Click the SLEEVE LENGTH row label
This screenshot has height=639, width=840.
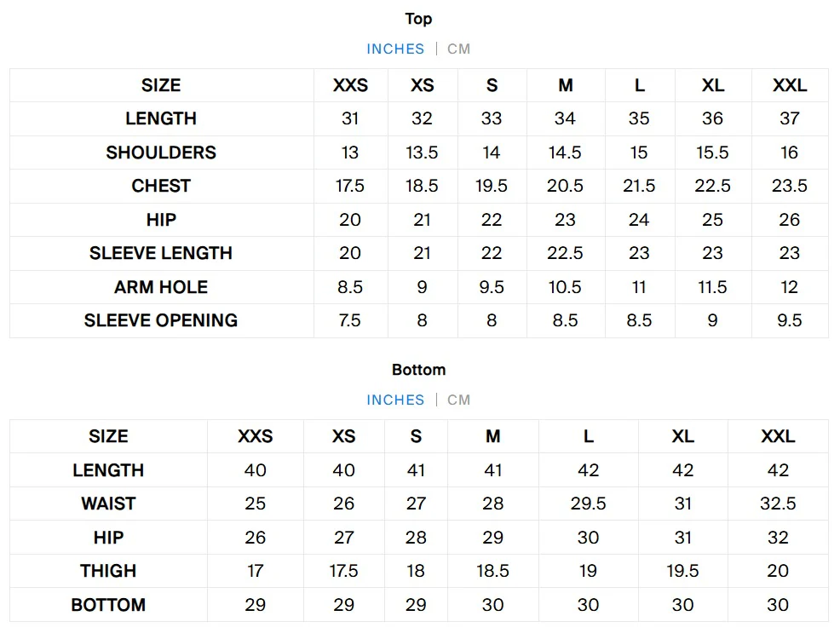pyautogui.click(x=161, y=253)
